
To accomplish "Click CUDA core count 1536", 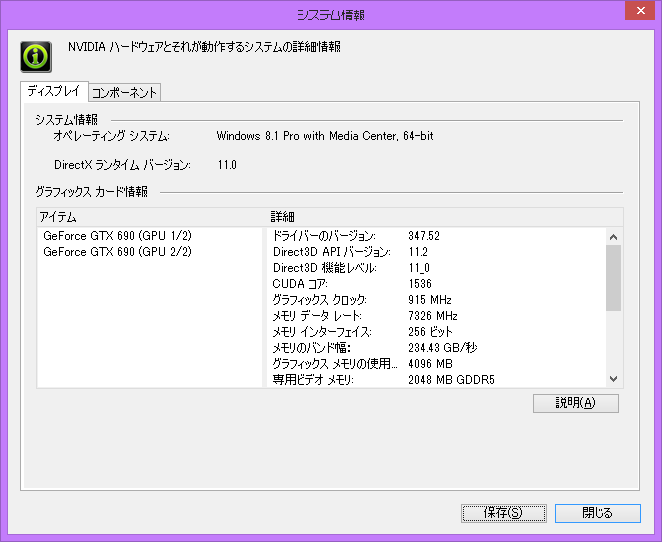I will click(420, 284).
